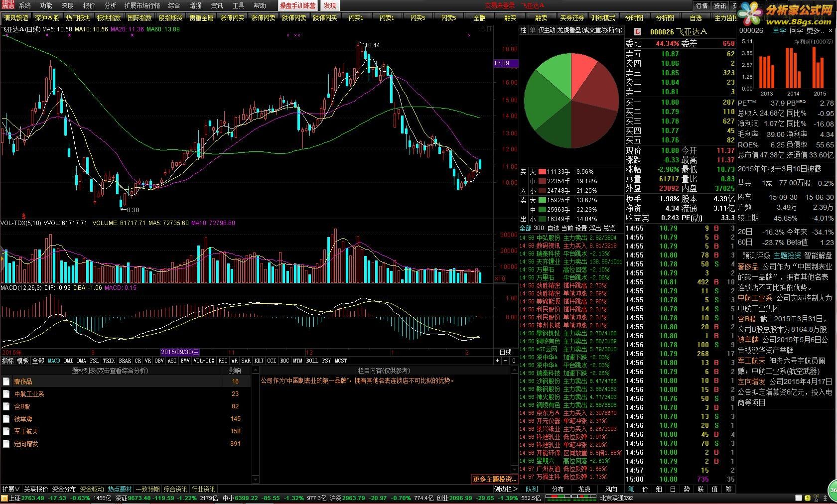Open the 功能 menu
837x504 pixels.
tap(46, 5)
